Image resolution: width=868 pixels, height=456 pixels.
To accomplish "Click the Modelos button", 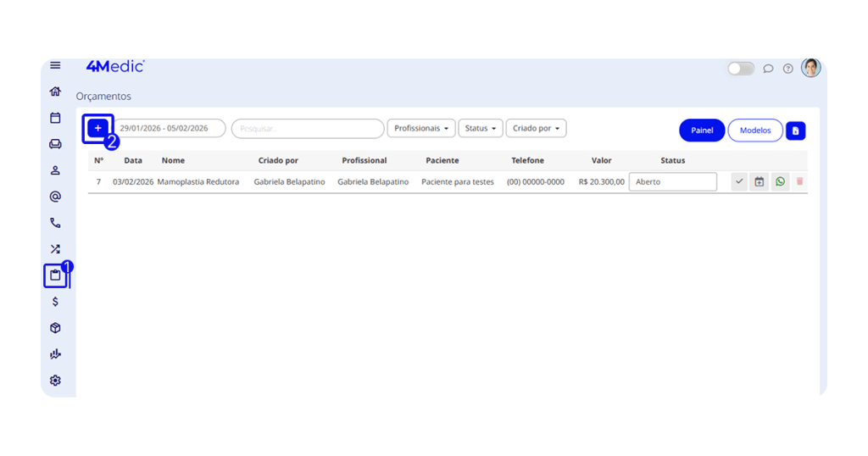I will tap(755, 131).
